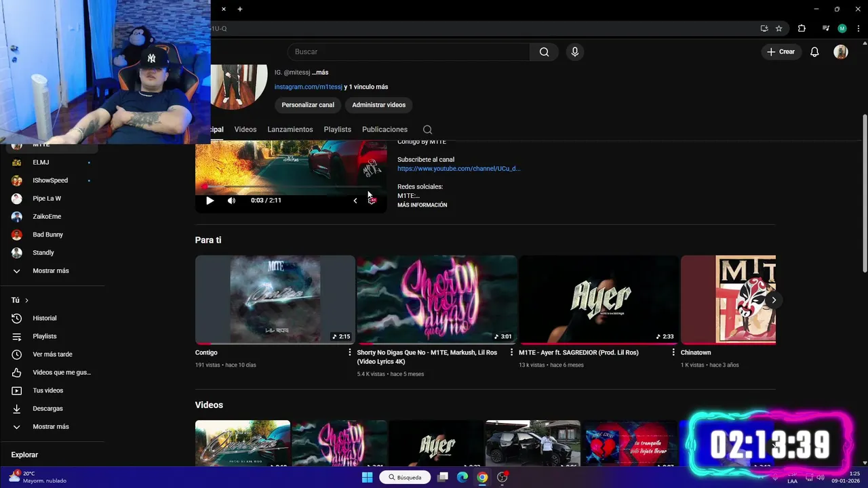Click next arrow in Para ti carousel

pyautogui.click(x=774, y=300)
